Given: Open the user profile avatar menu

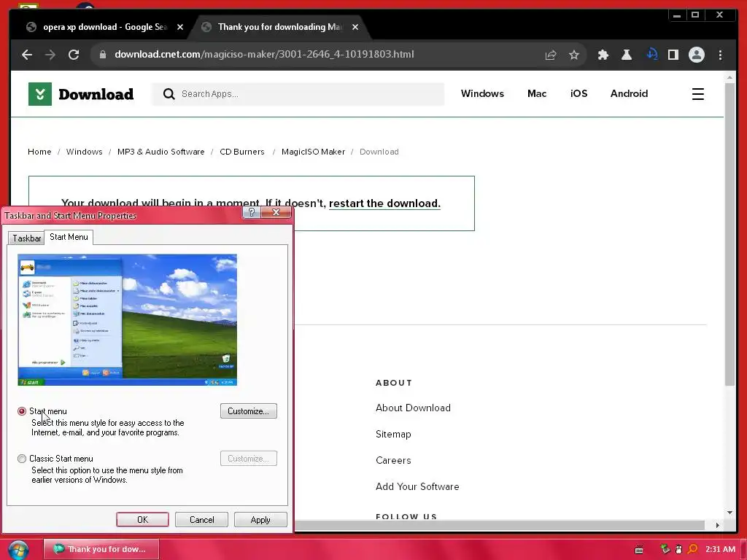Looking at the screenshot, I should pyautogui.click(x=697, y=55).
